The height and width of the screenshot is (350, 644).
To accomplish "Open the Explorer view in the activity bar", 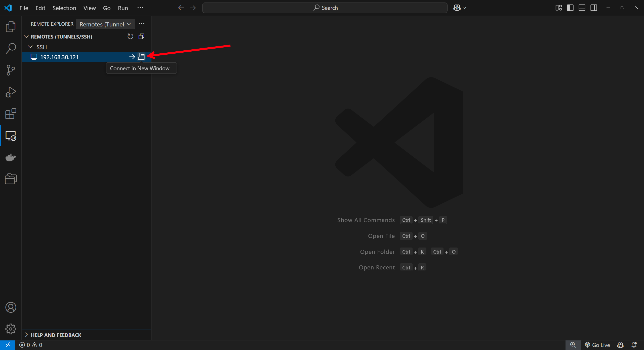I will (x=11, y=27).
